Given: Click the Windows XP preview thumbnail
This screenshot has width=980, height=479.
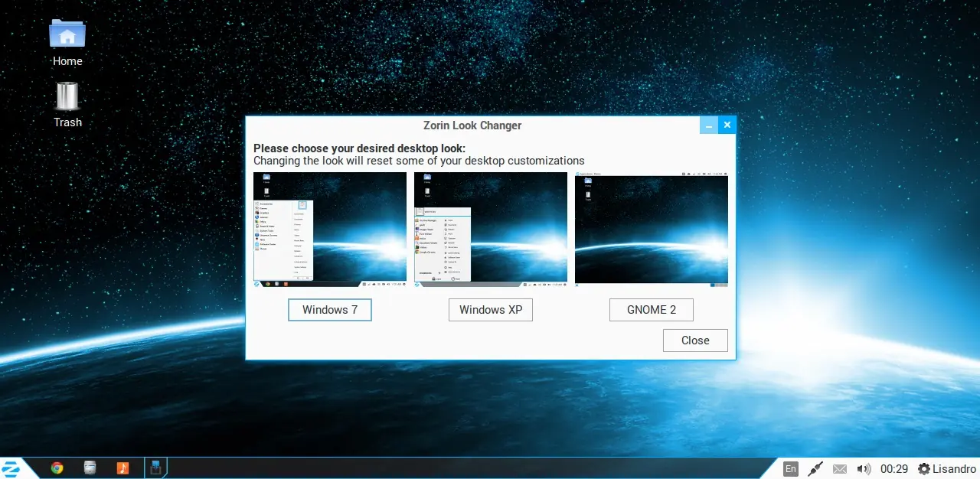Looking at the screenshot, I should point(491,230).
